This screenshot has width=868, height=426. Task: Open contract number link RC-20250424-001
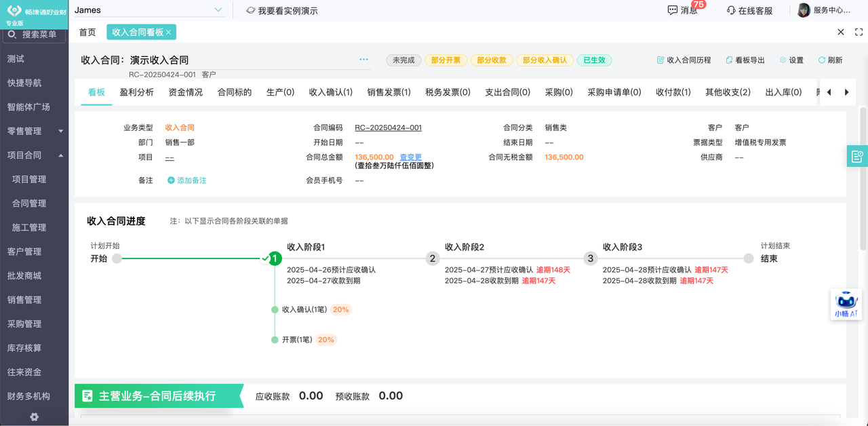[389, 128]
